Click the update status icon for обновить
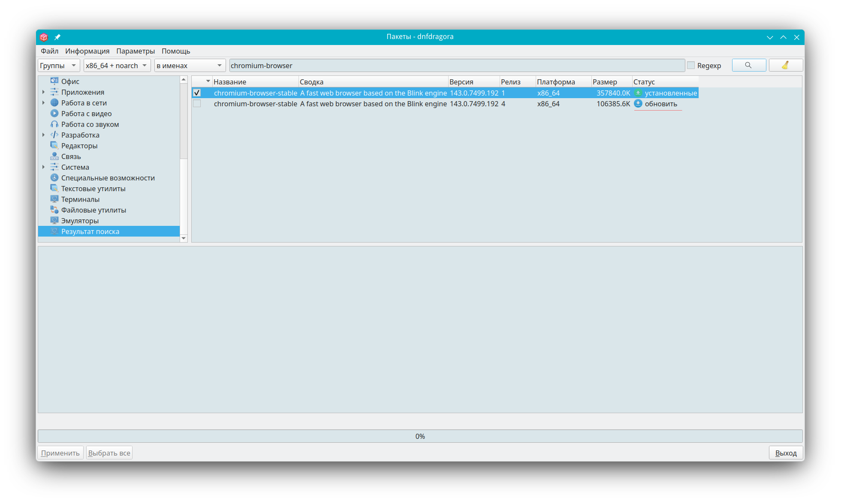Screen dimensions: 841x504 [x=638, y=104]
